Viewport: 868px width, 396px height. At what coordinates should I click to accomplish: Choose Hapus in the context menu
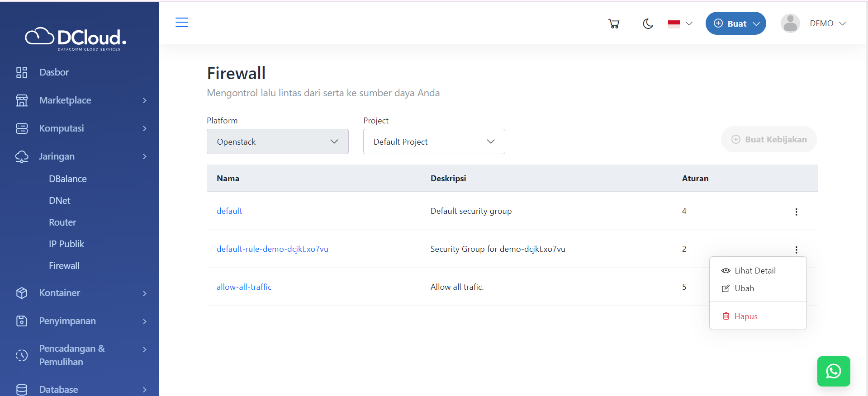[745, 316]
